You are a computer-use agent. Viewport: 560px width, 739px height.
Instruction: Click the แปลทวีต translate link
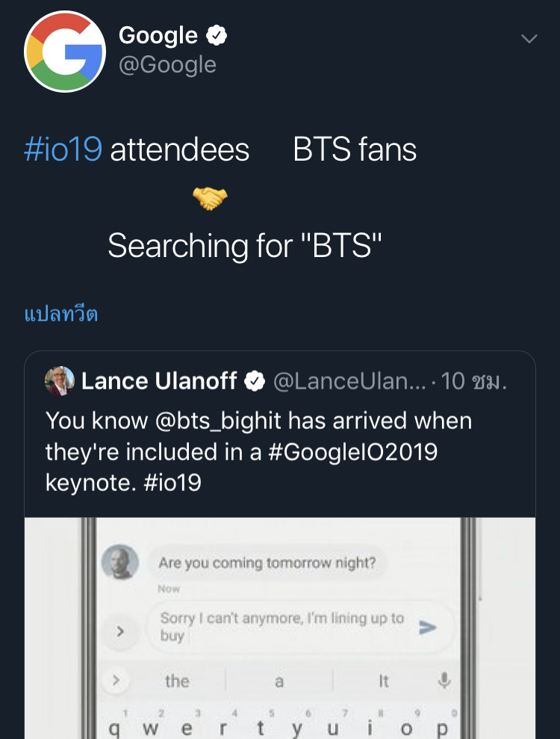point(61,313)
